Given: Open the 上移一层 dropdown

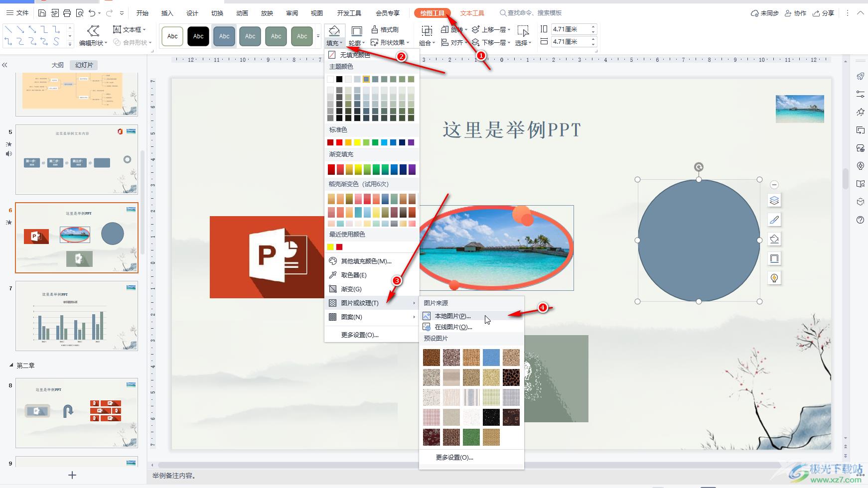Looking at the screenshot, I should coord(491,30).
